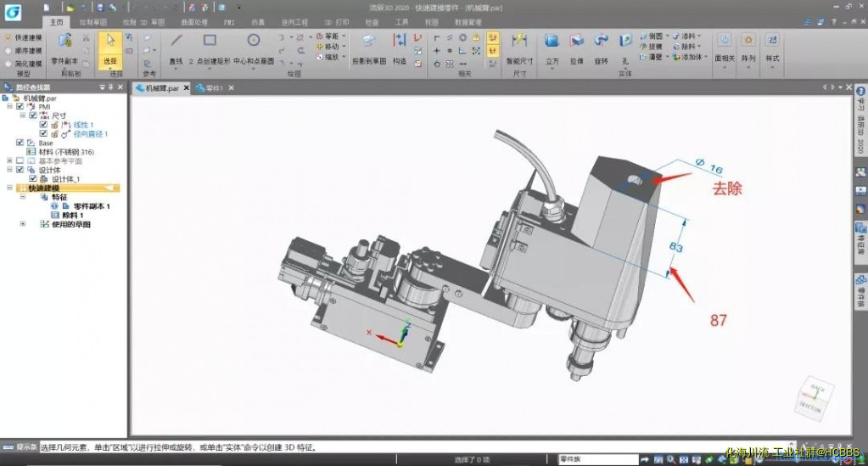
Task: Toggle the 线性 1 checkbox
Action: click(44, 125)
